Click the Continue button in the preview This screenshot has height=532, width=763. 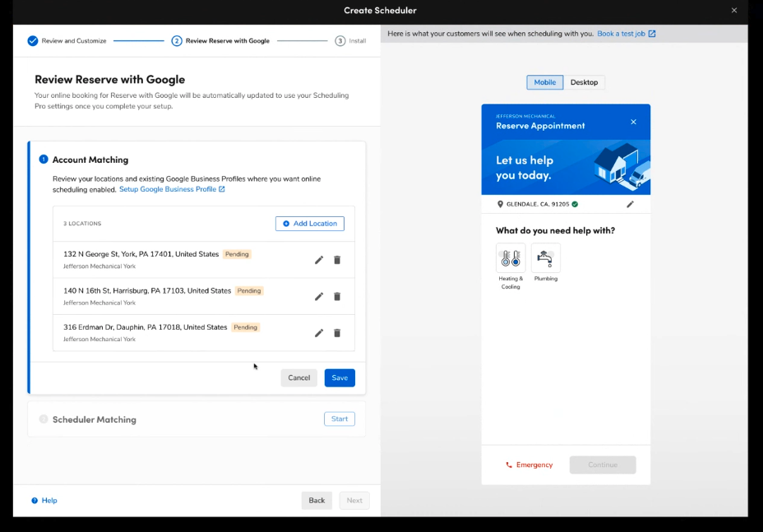pos(603,465)
